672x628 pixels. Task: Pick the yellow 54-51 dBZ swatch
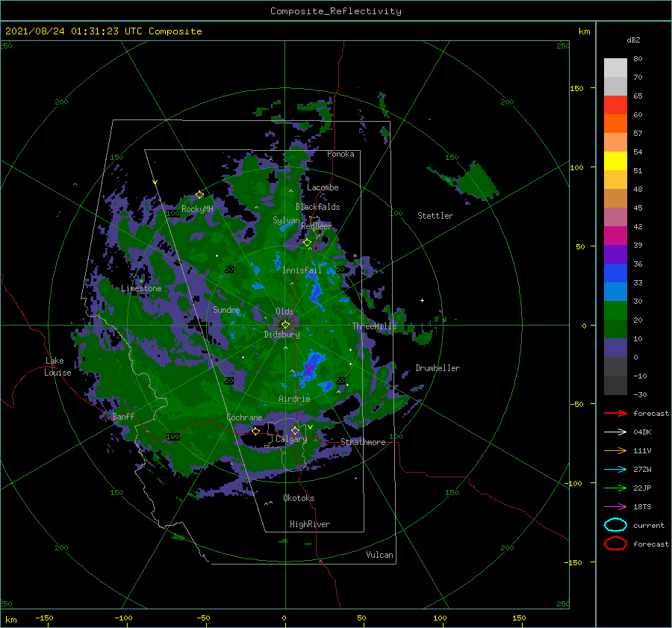(x=615, y=161)
